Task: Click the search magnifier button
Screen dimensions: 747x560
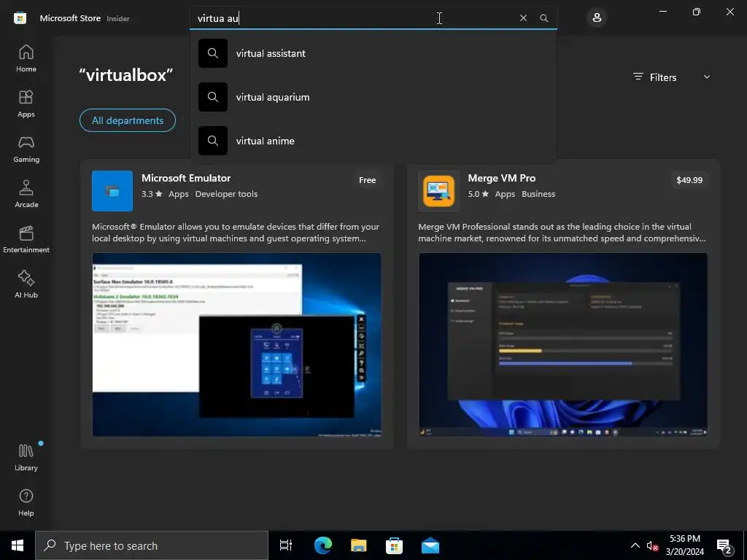Action: 544,18
